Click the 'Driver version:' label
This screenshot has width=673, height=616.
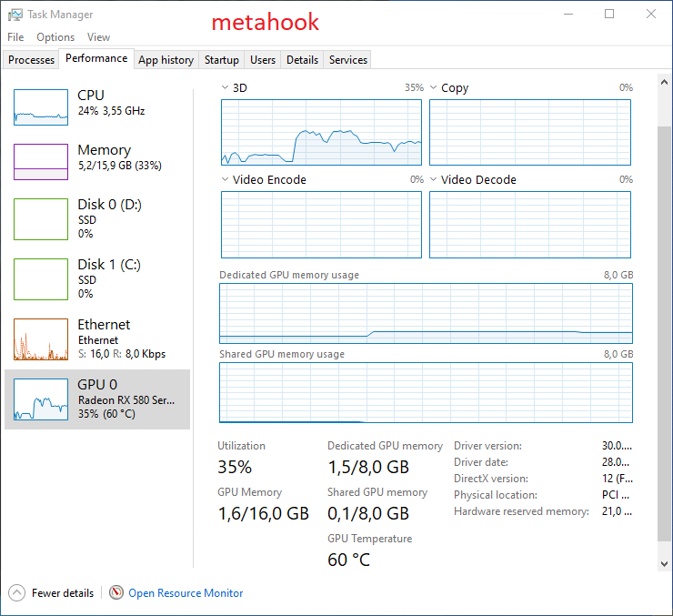tap(488, 446)
